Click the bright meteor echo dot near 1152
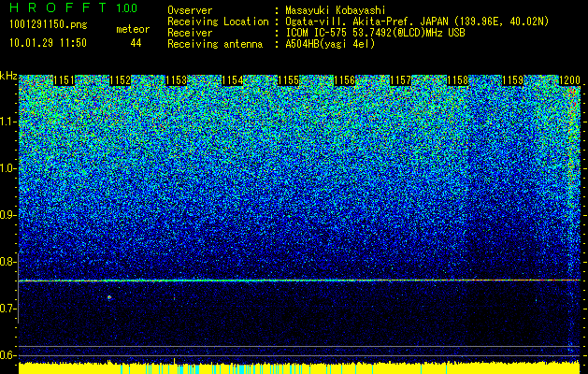588x374 pixels. click(x=109, y=297)
